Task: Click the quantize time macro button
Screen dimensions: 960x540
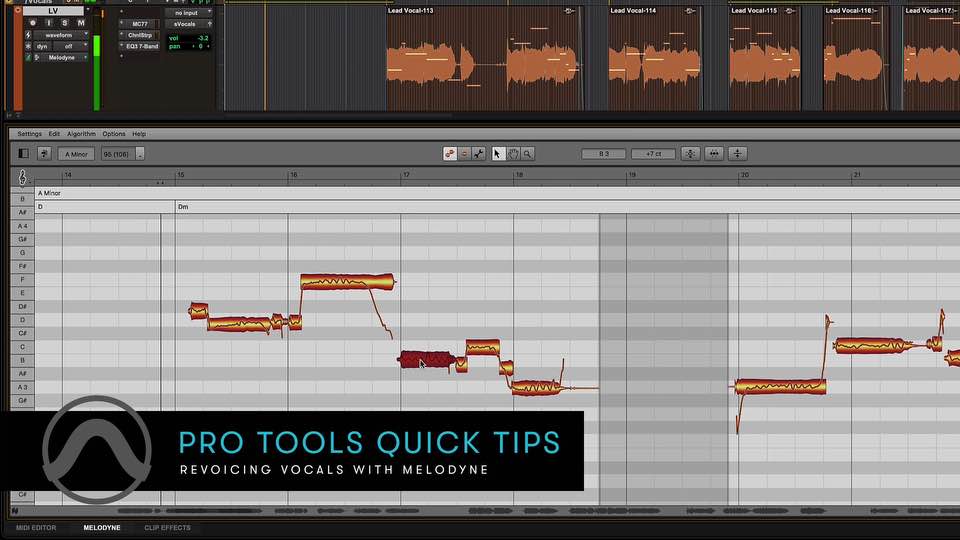Action: 714,154
